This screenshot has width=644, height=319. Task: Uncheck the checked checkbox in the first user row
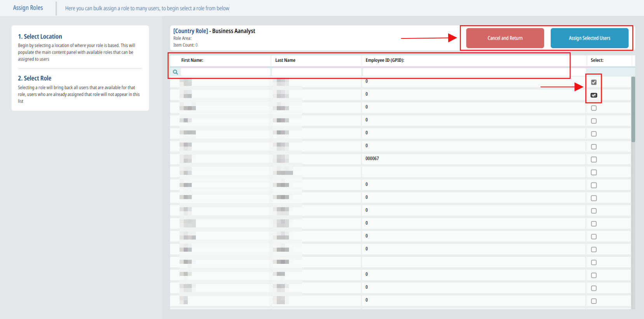point(594,82)
